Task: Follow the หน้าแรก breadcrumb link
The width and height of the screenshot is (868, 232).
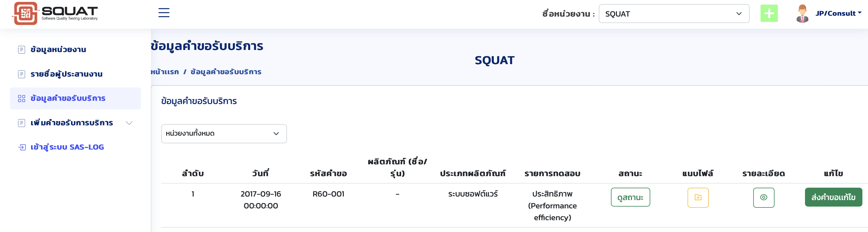Action: point(165,72)
